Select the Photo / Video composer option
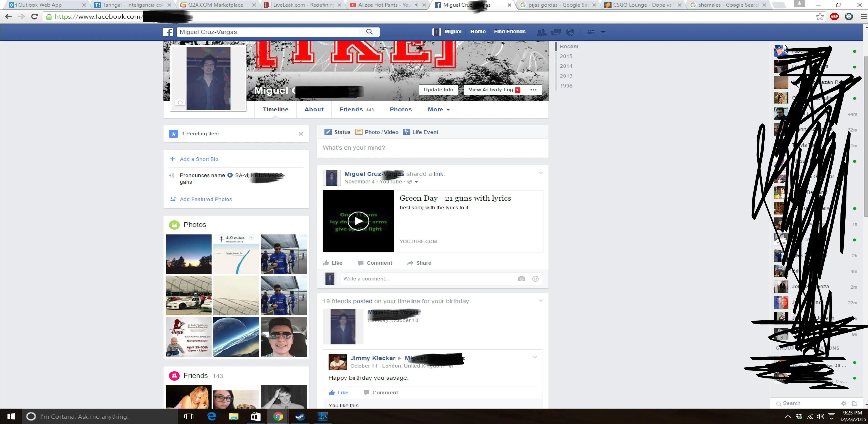 pos(377,132)
